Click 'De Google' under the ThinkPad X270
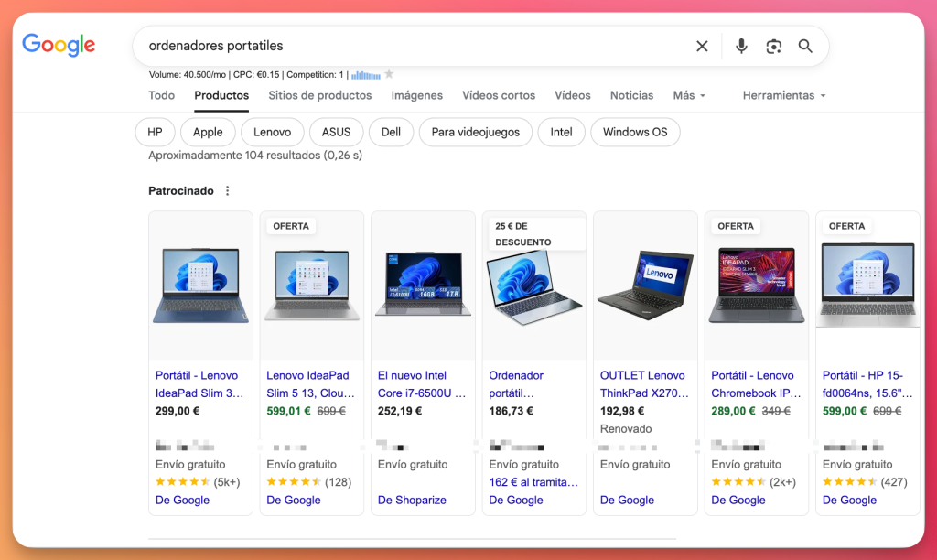The height and width of the screenshot is (560, 937). point(627,501)
